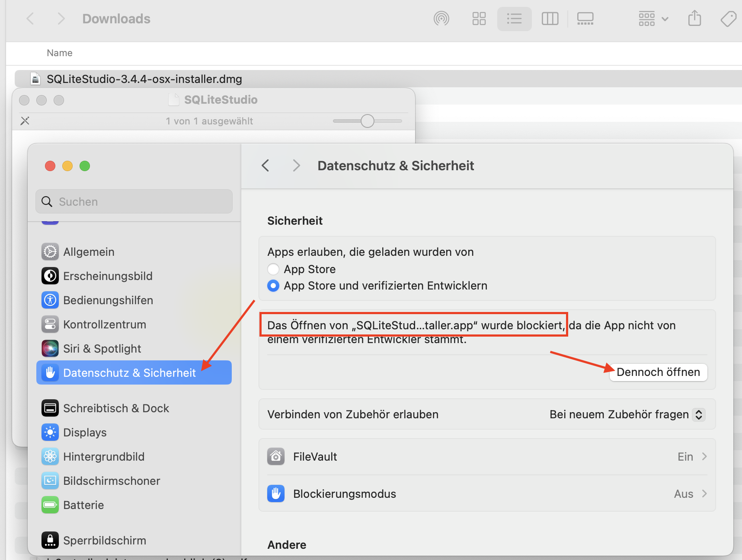Select the App Store only radio option

pyautogui.click(x=273, y=269)
